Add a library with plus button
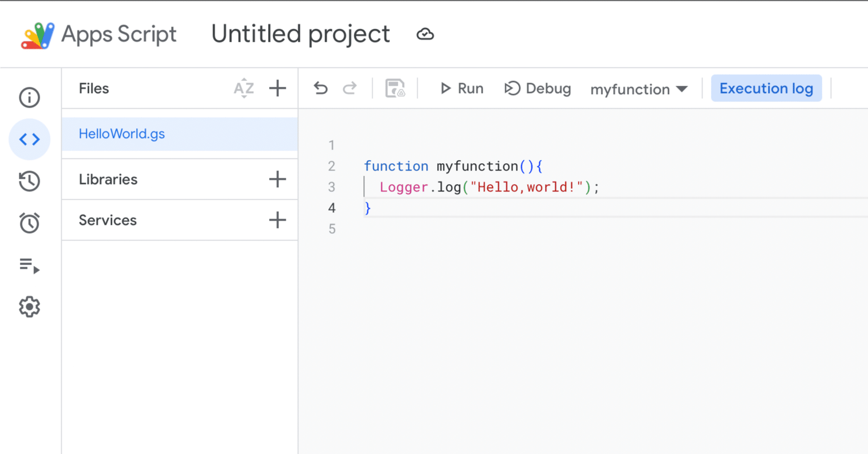The width and height of the screenshot is (868, 454). [277, 179]
